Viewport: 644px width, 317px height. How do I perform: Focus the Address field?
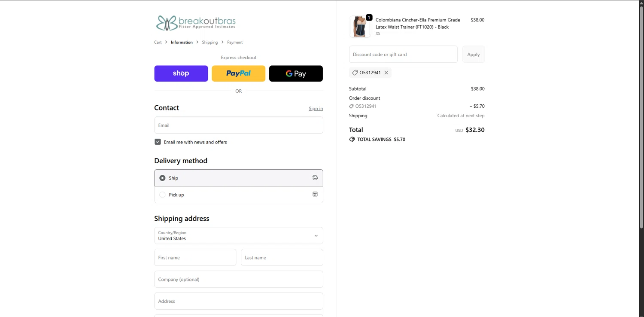point(239,301)
